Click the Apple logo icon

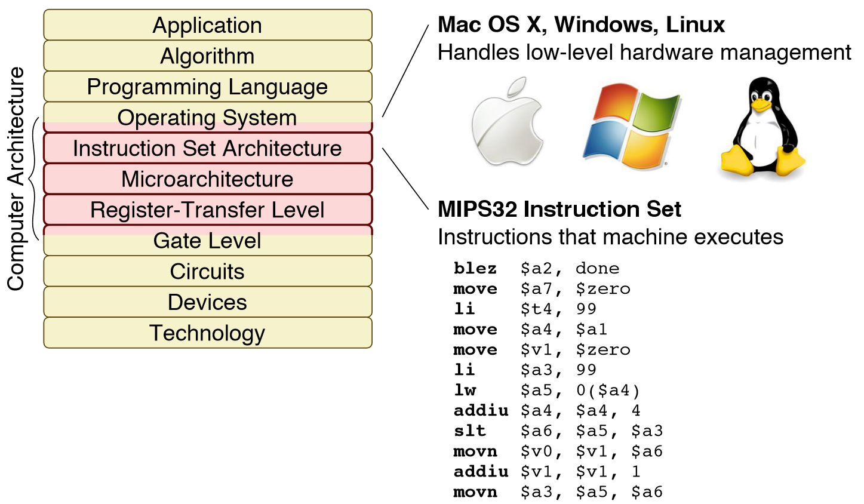click(x=508, y=121)
